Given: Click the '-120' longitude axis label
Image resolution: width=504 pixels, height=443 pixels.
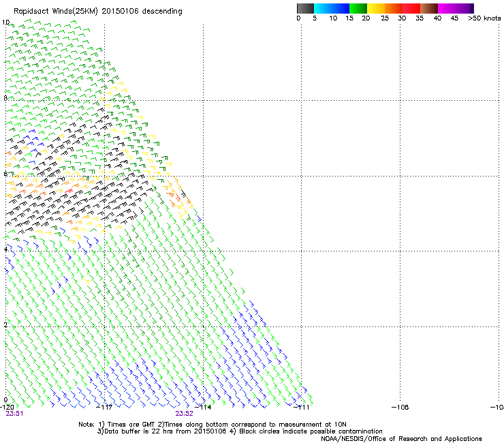Looking at the screenshot, I should [7, 408].
